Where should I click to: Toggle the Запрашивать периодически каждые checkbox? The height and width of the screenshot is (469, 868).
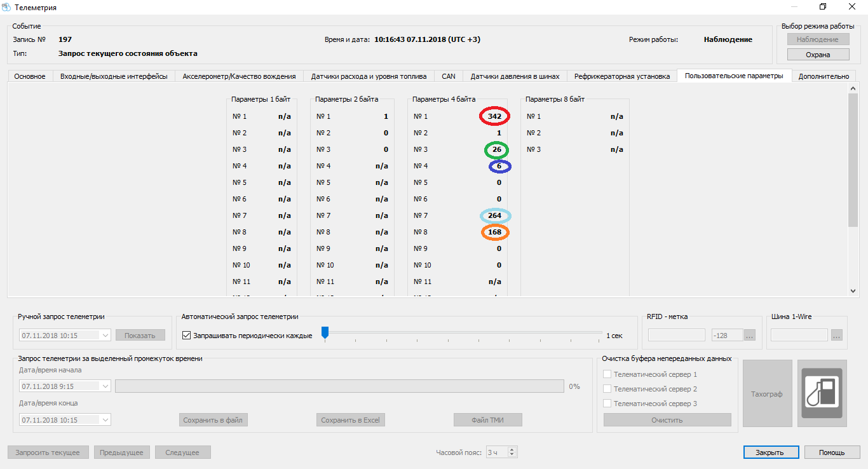(187, 336)
